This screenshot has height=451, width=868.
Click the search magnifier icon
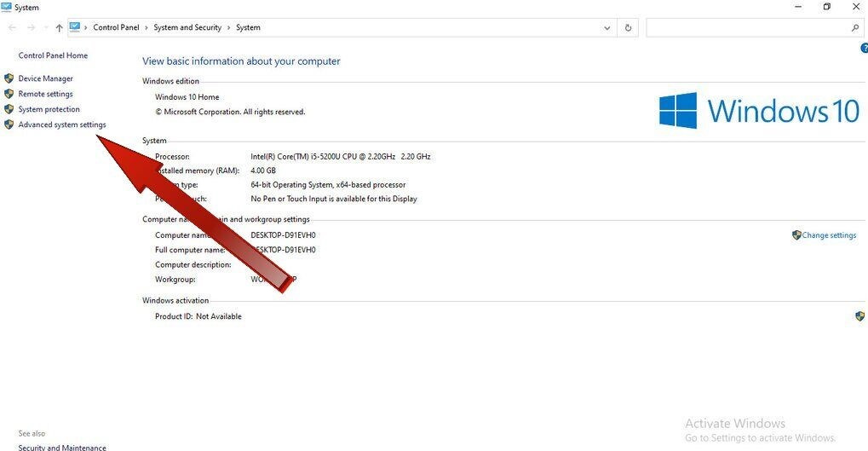point(854,27)
